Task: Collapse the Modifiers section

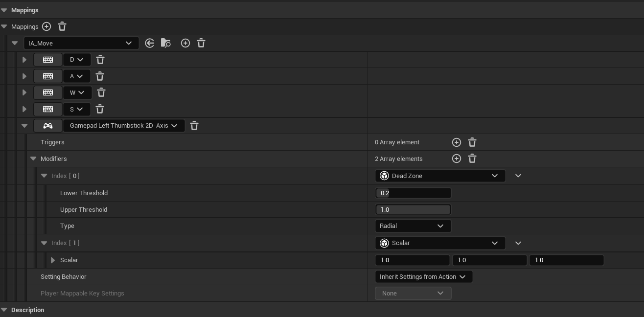Action: click(x=33, y=158)
